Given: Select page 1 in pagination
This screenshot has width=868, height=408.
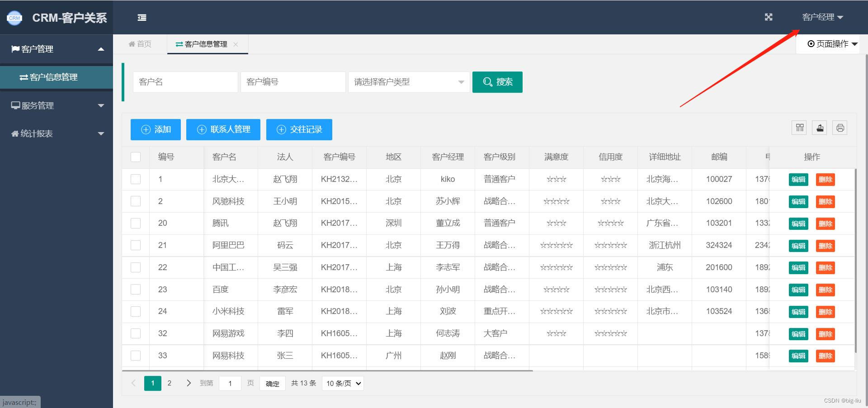Looking at the screenshot, I should click(153, 383).
